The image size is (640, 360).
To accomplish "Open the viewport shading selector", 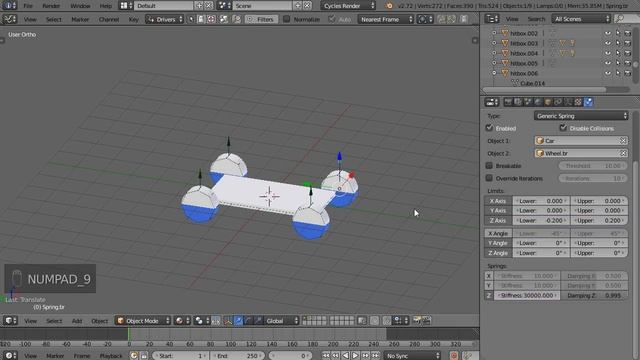I will click(181, 321).
